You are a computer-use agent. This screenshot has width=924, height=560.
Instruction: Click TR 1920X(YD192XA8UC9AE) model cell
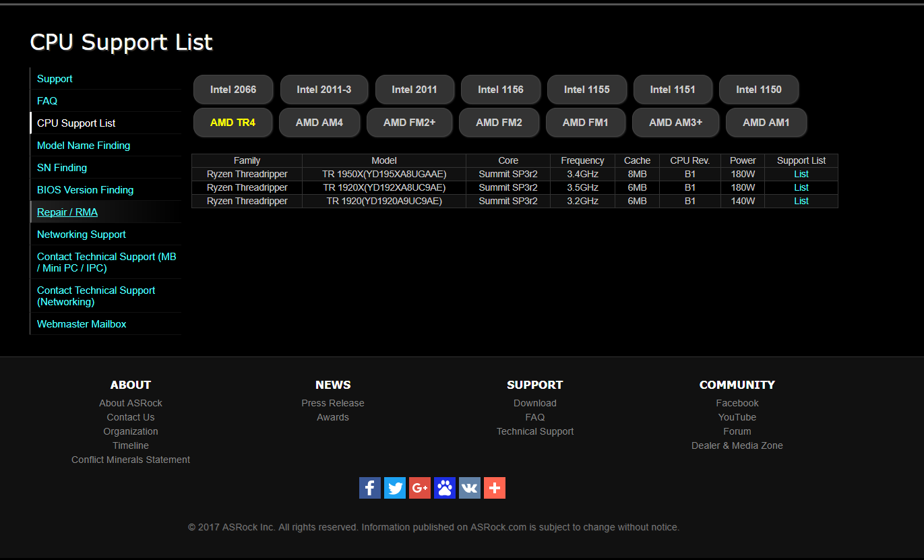(x=384, y=187)
